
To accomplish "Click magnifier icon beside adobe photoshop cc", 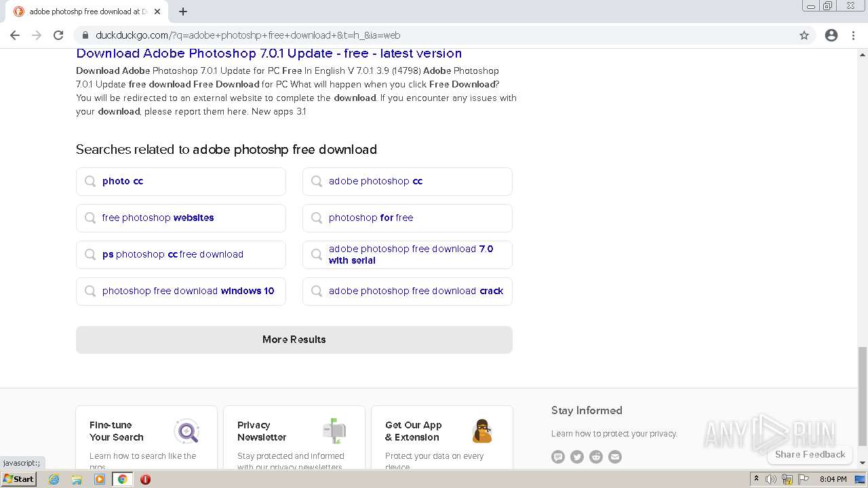I will coord(317,181).
